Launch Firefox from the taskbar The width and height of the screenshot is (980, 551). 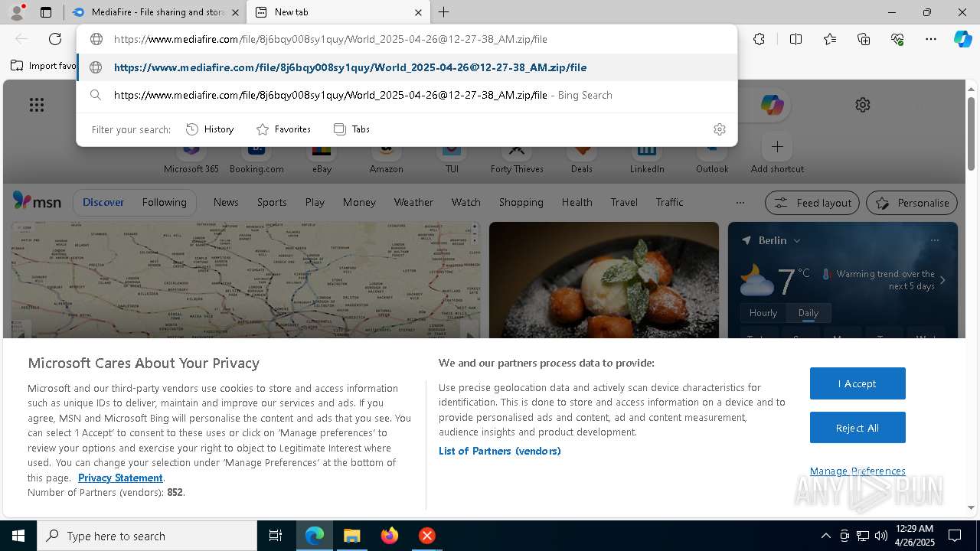point(390,536)
